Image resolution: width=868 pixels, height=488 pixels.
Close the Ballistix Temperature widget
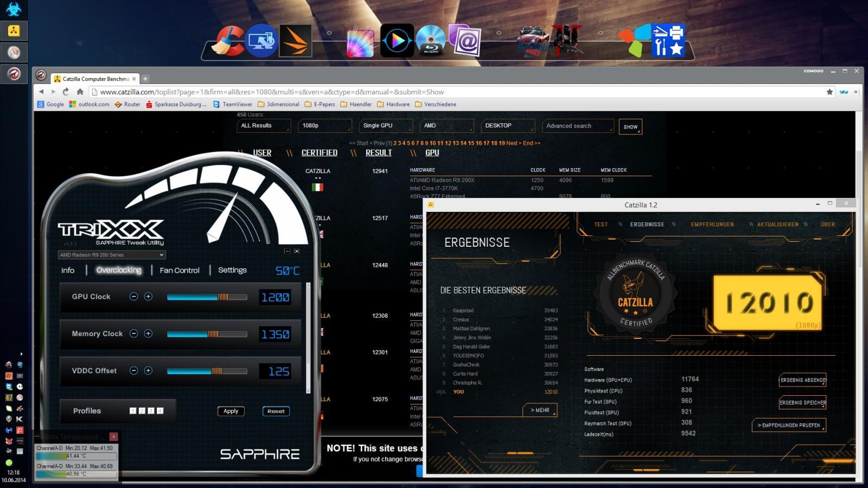(x=113, y=436)
